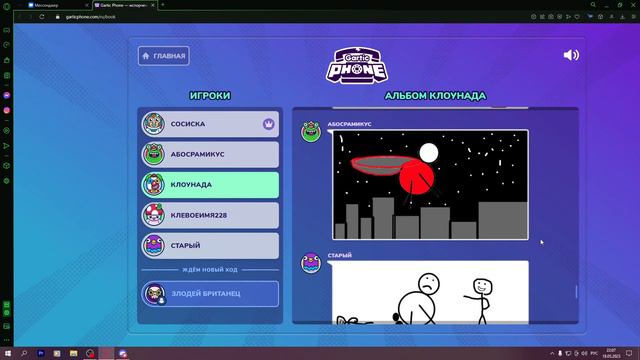The width and height of the screenshot is (640, 360).
Task: Open Premiere Pro from the taskbar
Action: pyautogui.click(x=41, y=353)
